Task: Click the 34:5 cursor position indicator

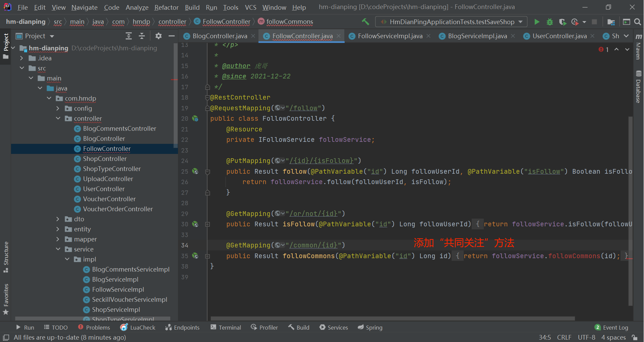Action: coord(545,337)
